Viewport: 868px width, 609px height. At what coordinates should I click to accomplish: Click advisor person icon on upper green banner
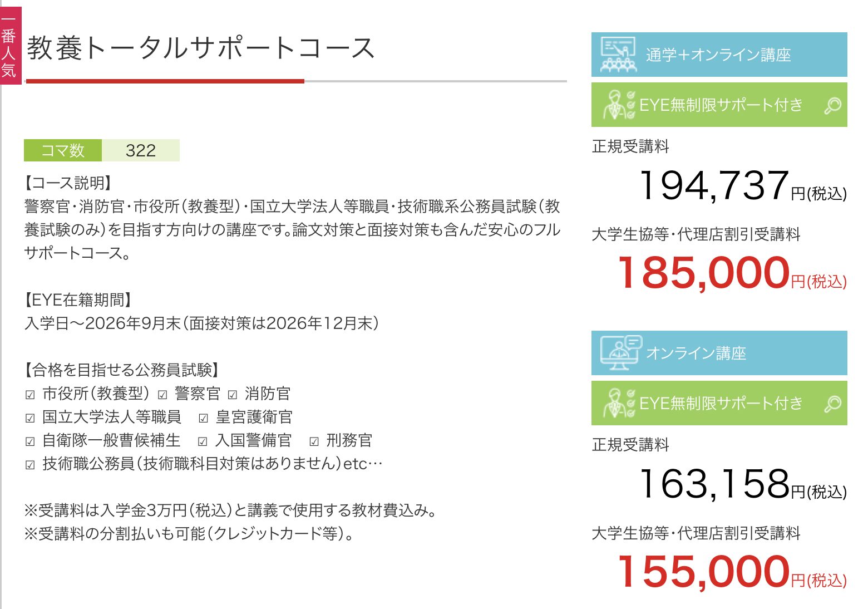click(x=619, y=105)
